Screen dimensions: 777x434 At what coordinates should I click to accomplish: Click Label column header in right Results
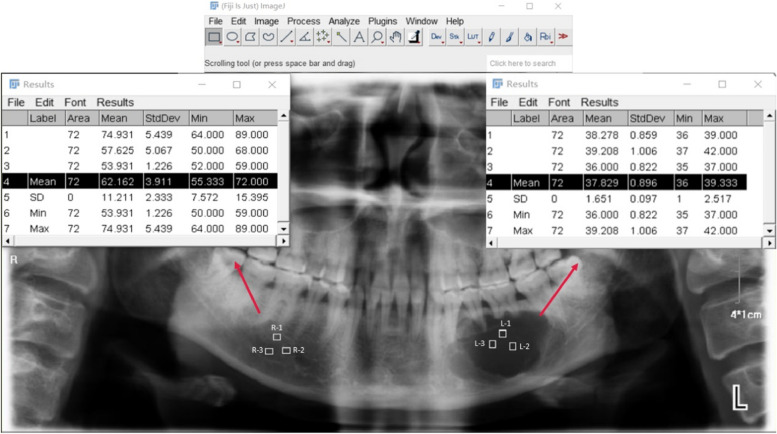click(x=529, y=119)
